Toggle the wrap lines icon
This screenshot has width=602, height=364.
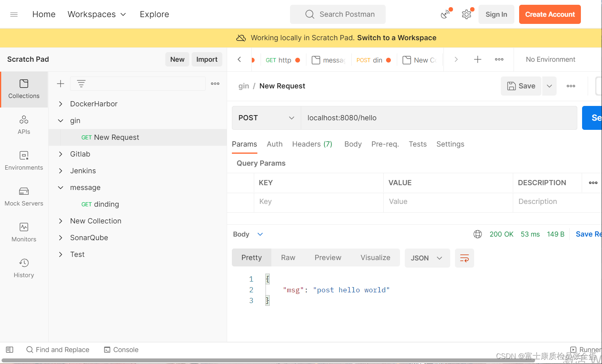[x=465, y=258]
